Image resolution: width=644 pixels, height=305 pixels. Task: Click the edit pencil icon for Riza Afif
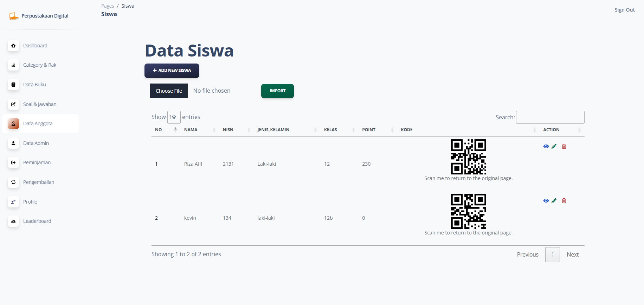pos(554,146)
